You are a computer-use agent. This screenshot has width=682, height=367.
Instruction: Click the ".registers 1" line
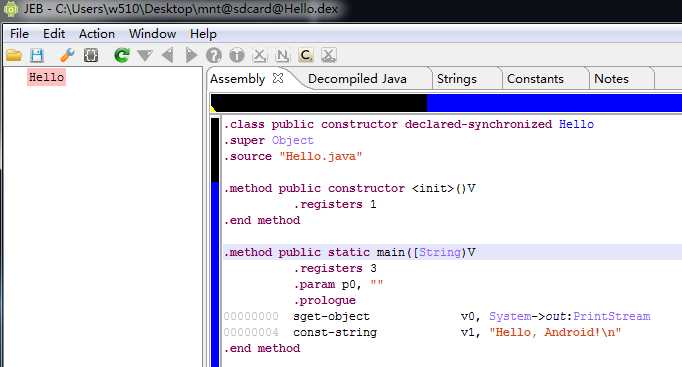(x=335, y=204)
